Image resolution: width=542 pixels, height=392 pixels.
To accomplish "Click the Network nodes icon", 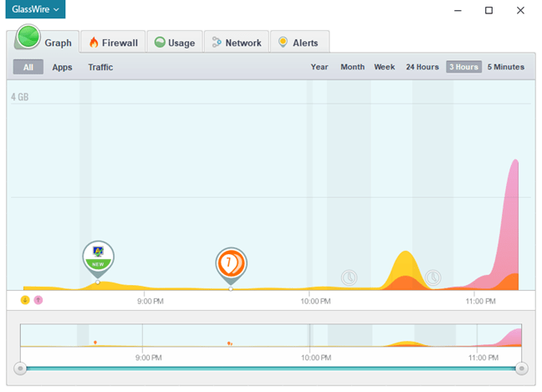I will click(x=217, y=42).
